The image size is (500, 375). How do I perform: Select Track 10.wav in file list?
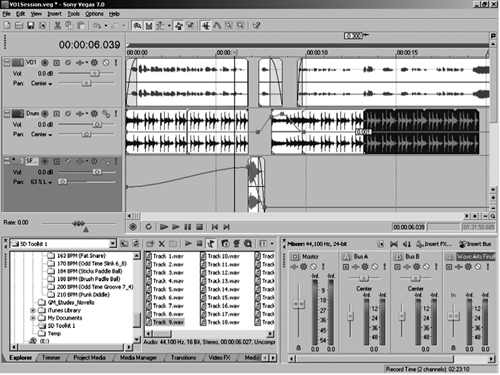click(x=220, y=256)
